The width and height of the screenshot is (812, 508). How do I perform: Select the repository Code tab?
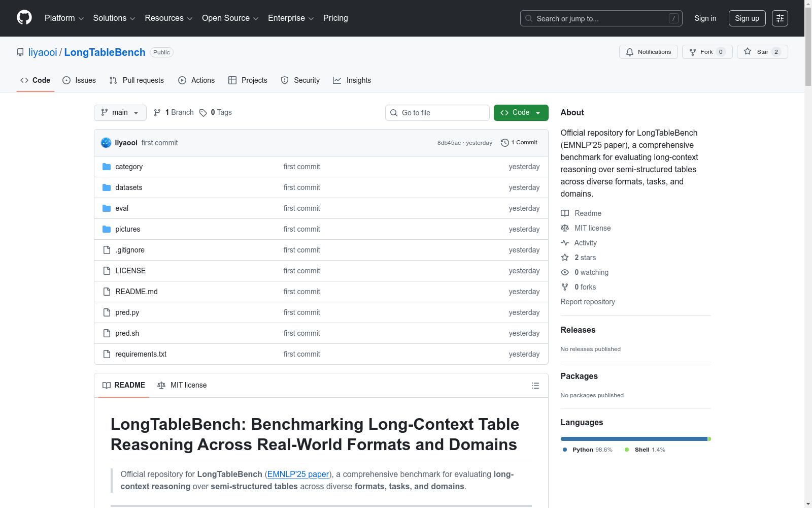click(36, 80)
